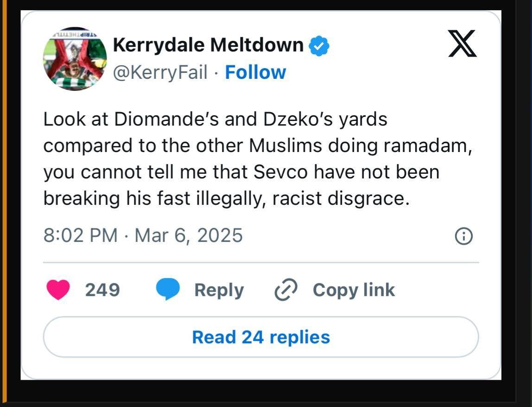Click the Copy link text
This screenshot has width=532, height=407.
[354, 290]
